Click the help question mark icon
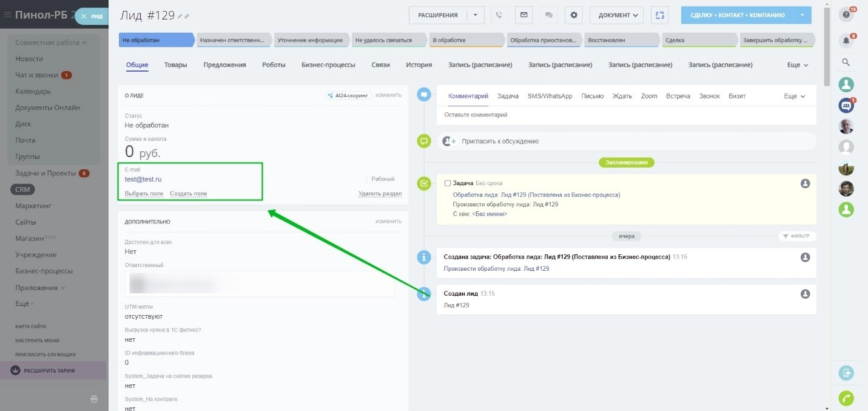This screenshot has height=411, width=868. point(846,15)
